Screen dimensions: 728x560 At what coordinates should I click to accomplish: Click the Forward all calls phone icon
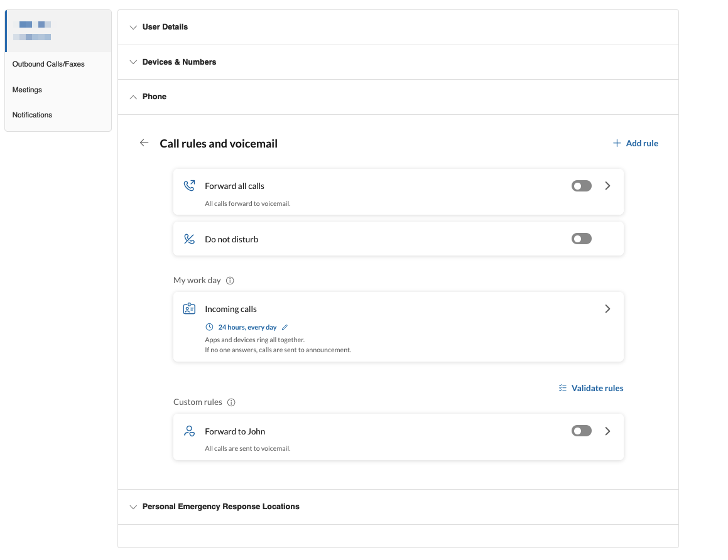click(x=189, y=186)
